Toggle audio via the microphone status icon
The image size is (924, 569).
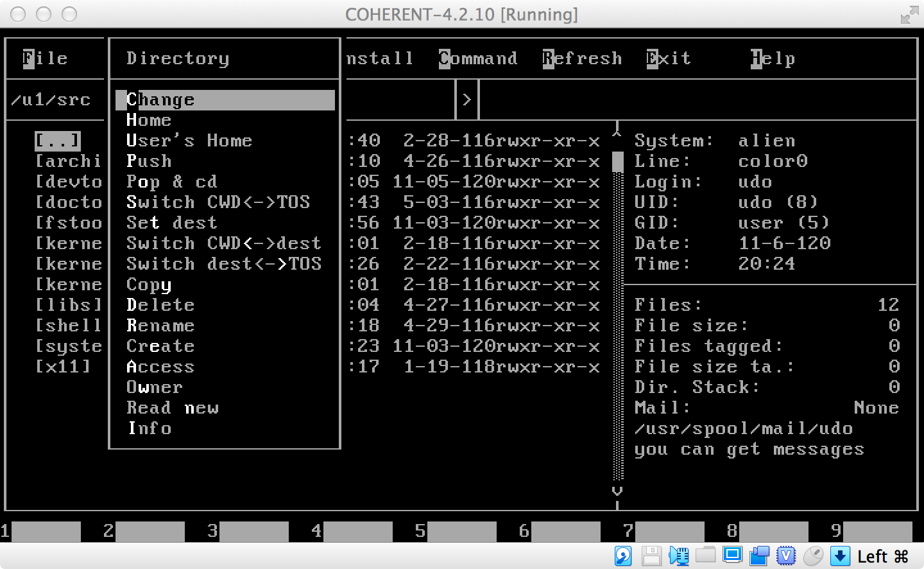pos(679,556)
